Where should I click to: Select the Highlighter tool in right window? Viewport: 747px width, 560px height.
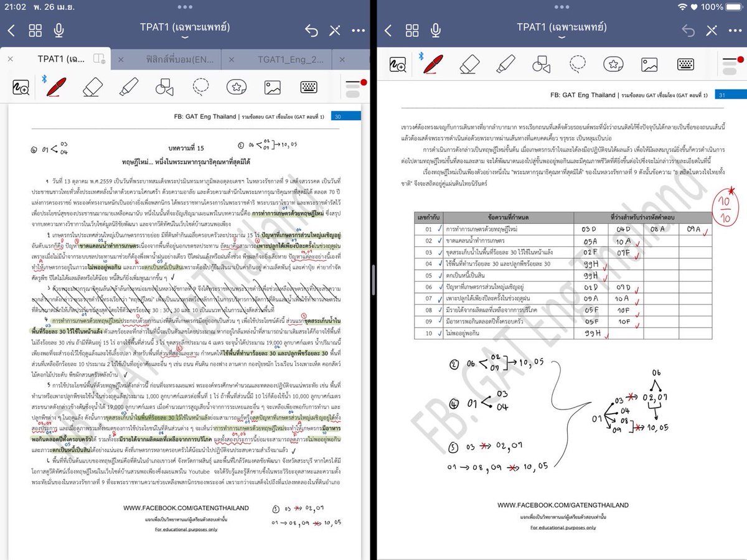(505, 63)
